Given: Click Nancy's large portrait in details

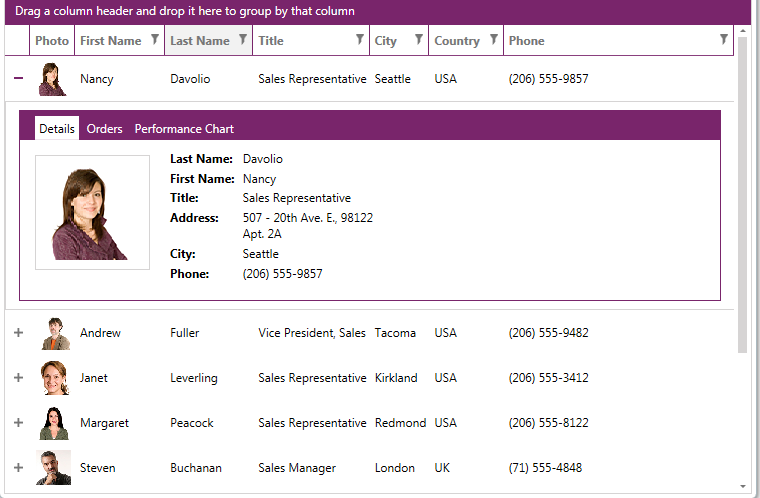Looking at the screenshot, I should click(92, 212).
